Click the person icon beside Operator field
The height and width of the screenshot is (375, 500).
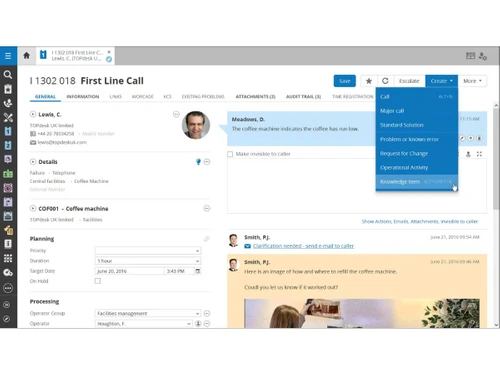point(198,324)
